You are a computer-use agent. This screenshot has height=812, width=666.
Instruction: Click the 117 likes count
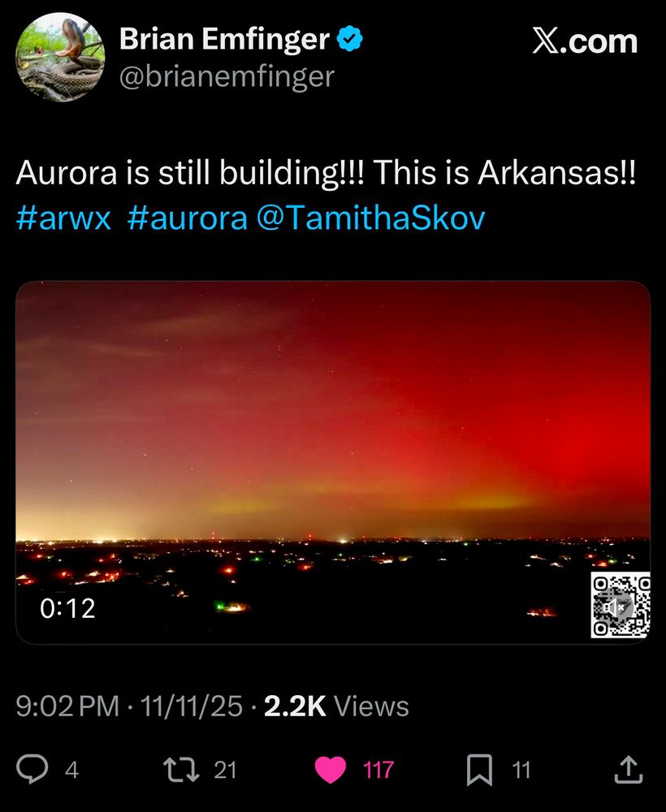pos(378,770)
